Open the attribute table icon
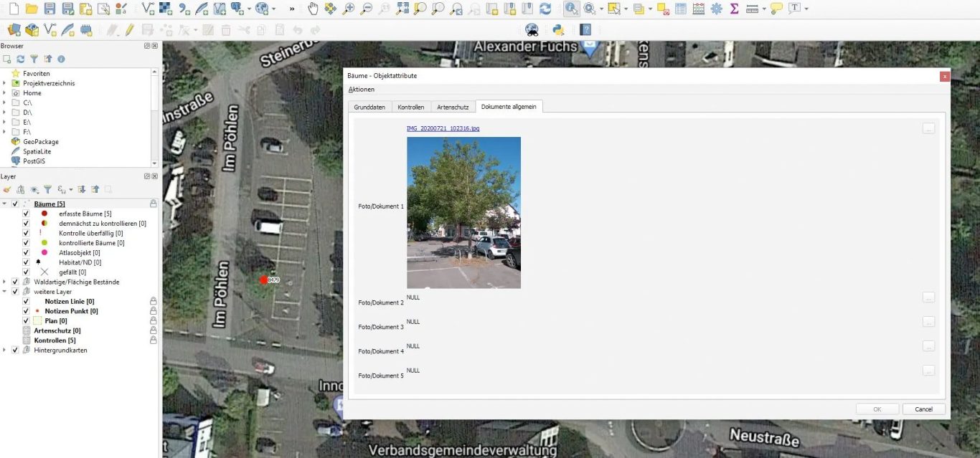The width and height of the screenshot is (980, 458). [x=681, y=9]
